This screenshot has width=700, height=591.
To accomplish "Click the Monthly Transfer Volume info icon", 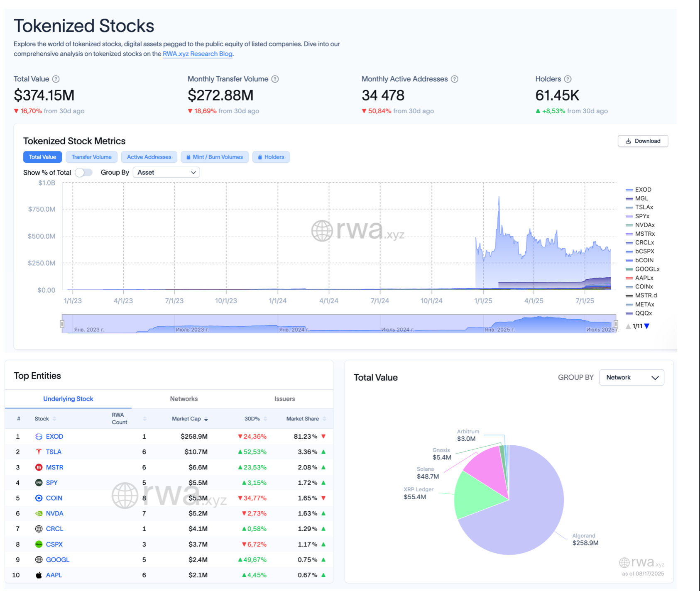I will pos(275,79).
